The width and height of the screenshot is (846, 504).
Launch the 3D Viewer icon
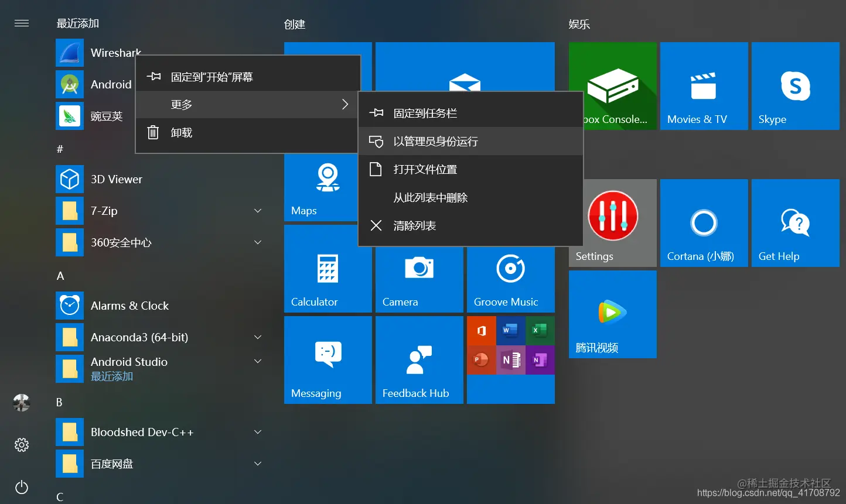pos(70,179)
